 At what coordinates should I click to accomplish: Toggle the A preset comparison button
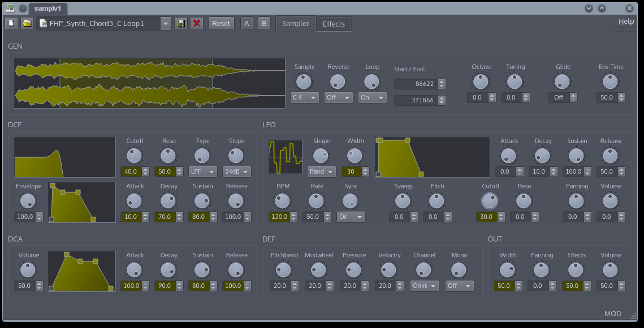pos(247,23)
